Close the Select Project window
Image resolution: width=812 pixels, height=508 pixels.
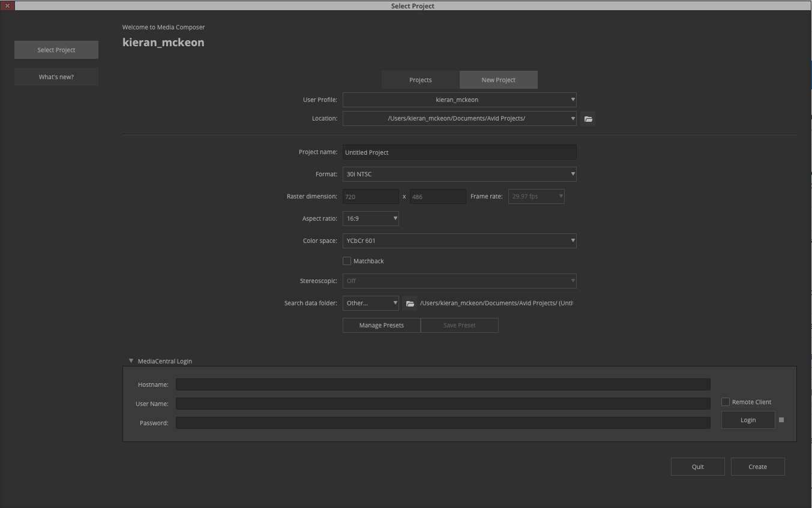point(7,5)
